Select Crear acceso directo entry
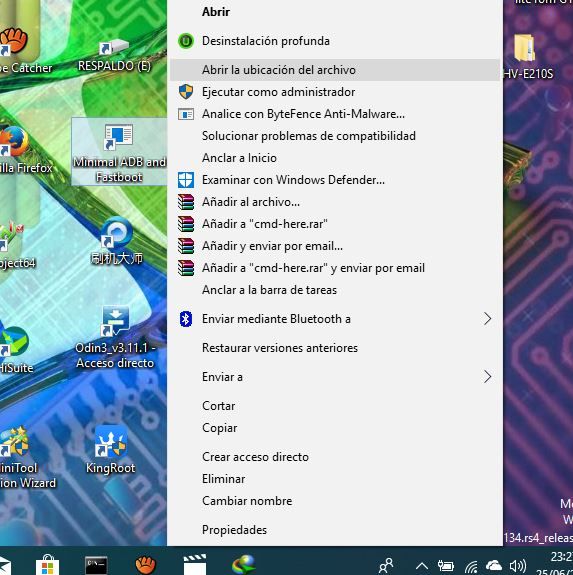573x575 pixels. tap(335, 457)
